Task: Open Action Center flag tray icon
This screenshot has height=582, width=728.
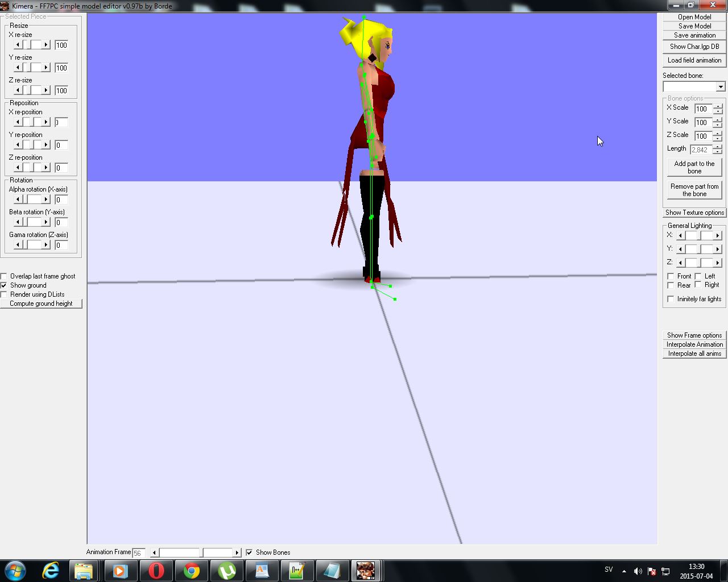Action: click(x=652, y=571)
